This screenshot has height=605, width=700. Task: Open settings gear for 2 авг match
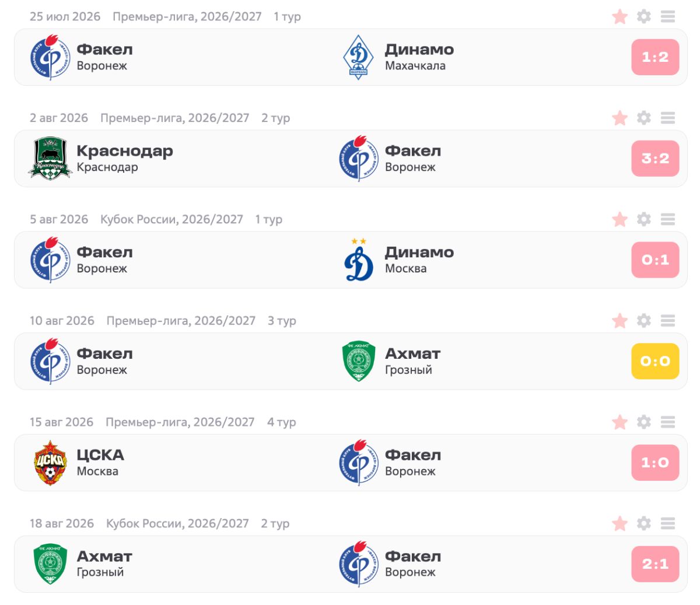643,118
